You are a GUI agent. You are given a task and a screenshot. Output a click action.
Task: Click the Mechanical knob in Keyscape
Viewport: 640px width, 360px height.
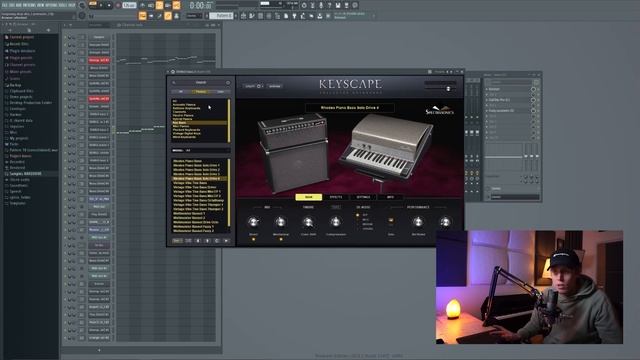[x=280, y=222]
